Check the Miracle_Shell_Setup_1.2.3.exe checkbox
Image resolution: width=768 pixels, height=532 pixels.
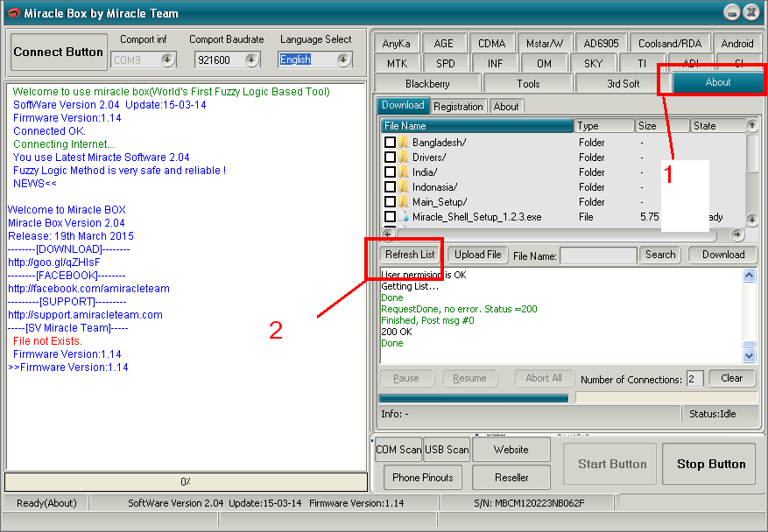(390, 217)
